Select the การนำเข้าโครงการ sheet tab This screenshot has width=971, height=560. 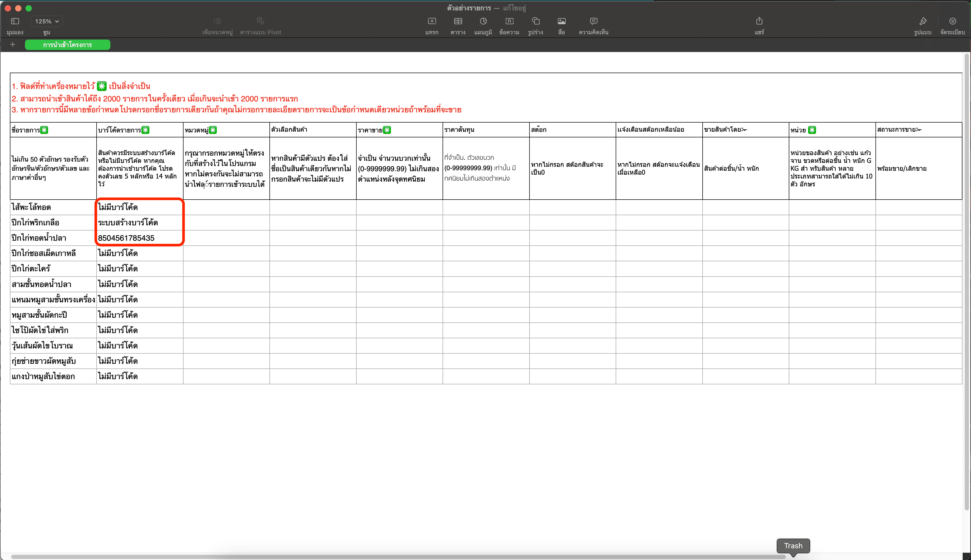click(67, 45)
